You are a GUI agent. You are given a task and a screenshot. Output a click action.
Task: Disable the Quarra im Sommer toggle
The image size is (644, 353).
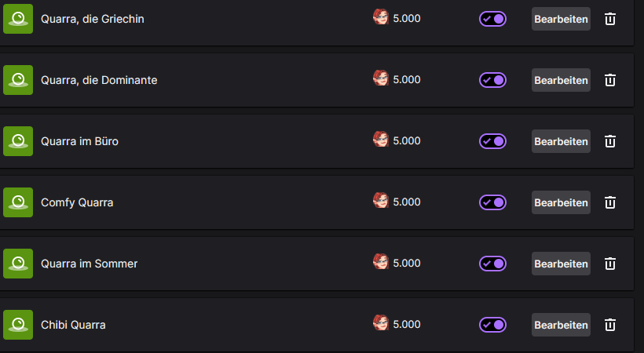click(x=492, y=264)
